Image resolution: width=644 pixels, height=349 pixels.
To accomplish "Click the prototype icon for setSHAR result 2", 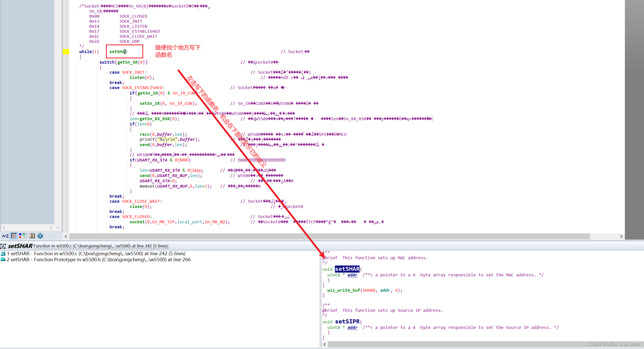I will coord(3,259).
